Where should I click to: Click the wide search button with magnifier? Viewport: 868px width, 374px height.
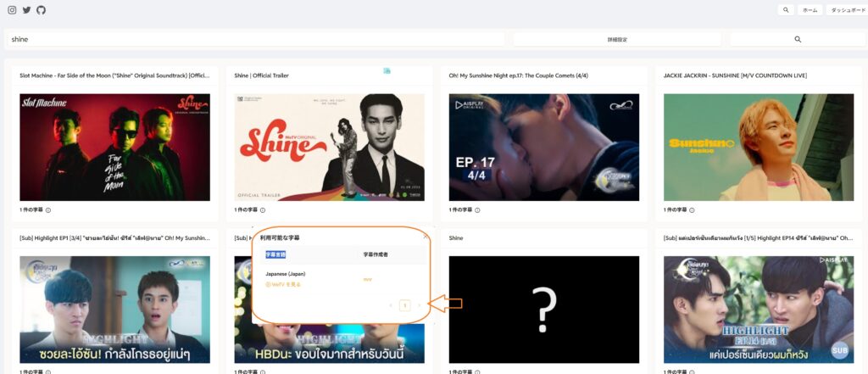pyautogui.click(x=798, y=39)
